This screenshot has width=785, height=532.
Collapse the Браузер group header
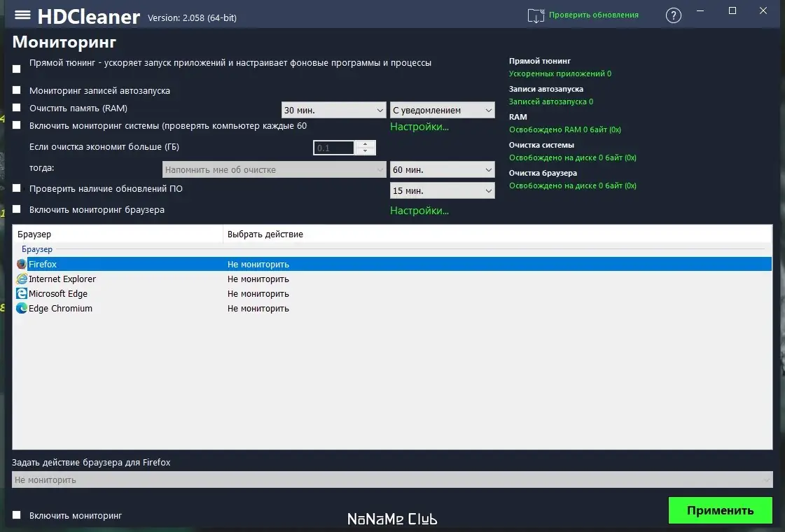tap(36, 248)
